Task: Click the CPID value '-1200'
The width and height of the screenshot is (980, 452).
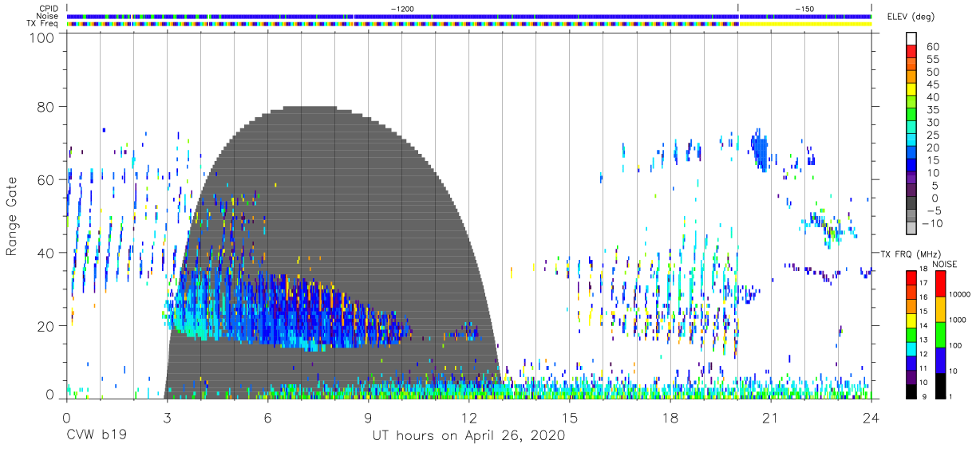Action: pyautogui.click(x=402, y=8)
